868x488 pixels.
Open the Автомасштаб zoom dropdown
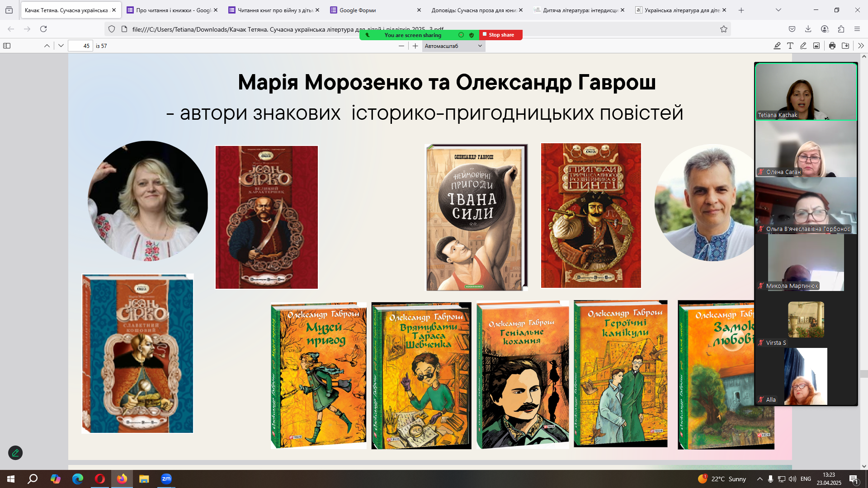[x=453, y=46]
